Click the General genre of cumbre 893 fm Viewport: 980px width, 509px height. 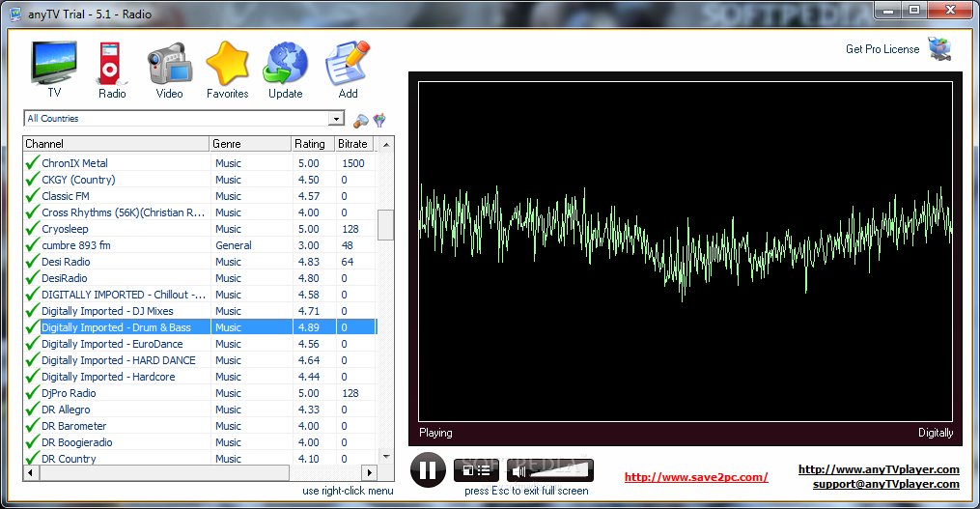pos(234,245)
